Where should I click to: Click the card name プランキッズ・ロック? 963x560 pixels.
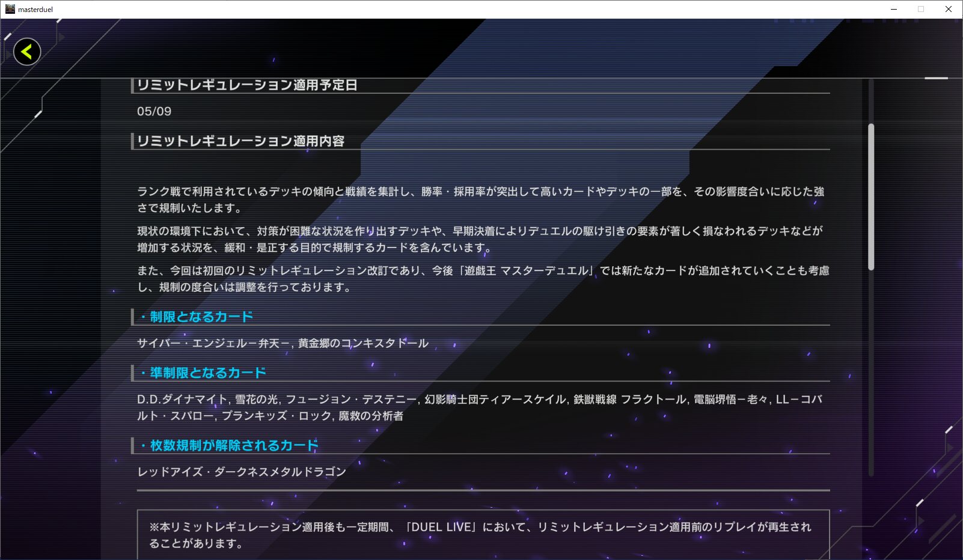pos(277,416)
